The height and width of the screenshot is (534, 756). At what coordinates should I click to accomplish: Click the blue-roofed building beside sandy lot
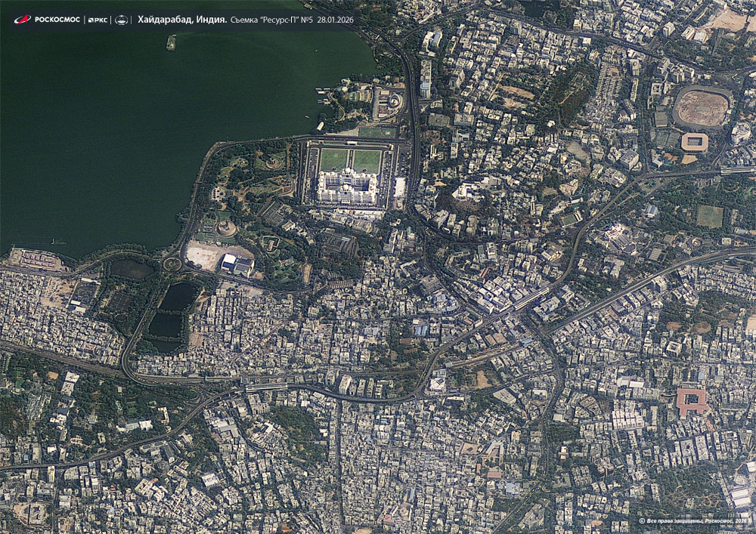(237, 264)
